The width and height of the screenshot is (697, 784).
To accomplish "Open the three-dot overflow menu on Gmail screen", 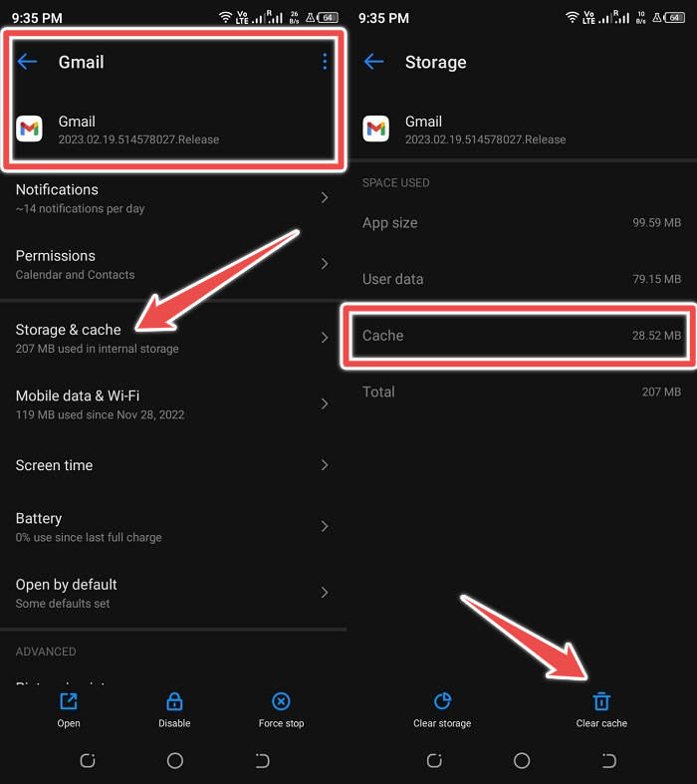I will pos(325,62).
